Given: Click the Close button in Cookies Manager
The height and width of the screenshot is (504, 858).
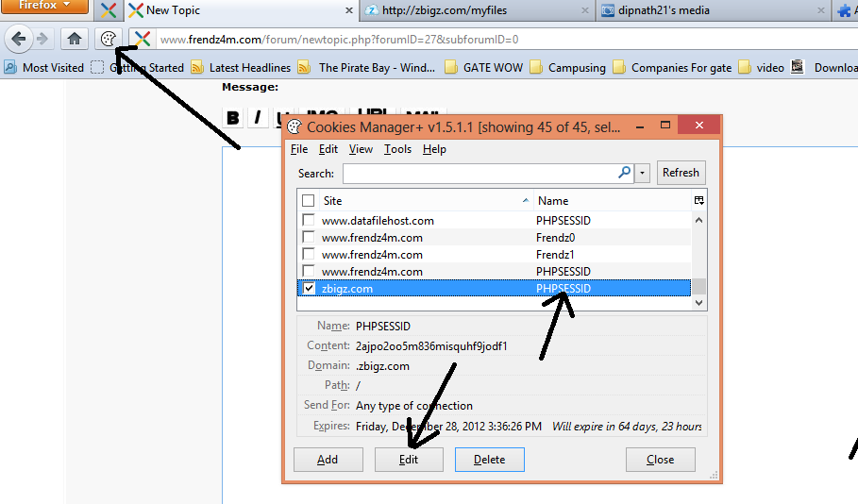Looking at the screenshot, I should pos(660,460).
